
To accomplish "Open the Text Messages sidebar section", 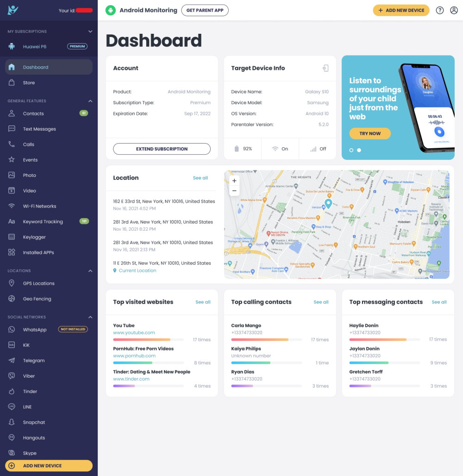I will pyautogui.click(x=39, y=129).
